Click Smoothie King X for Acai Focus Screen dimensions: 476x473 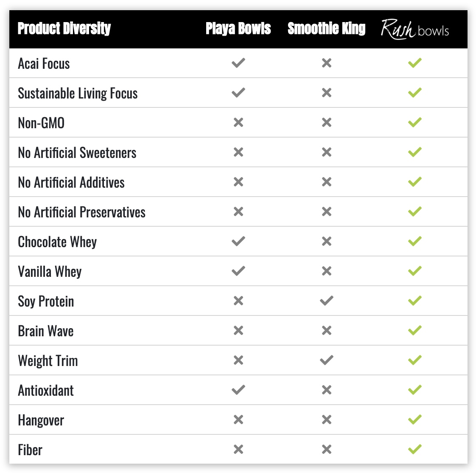coord(327,63)
